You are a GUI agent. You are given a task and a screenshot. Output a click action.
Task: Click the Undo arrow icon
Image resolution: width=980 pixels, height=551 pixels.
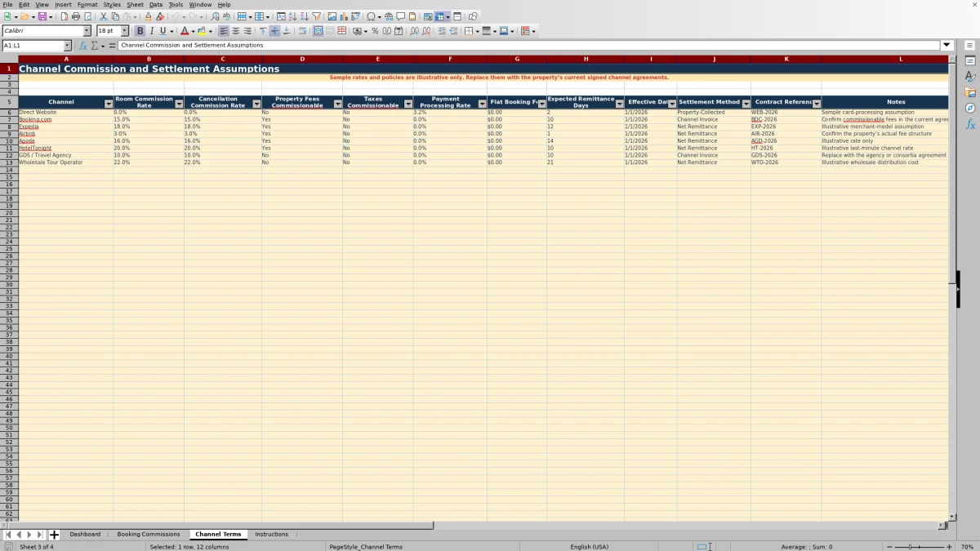tap(176, 16)
